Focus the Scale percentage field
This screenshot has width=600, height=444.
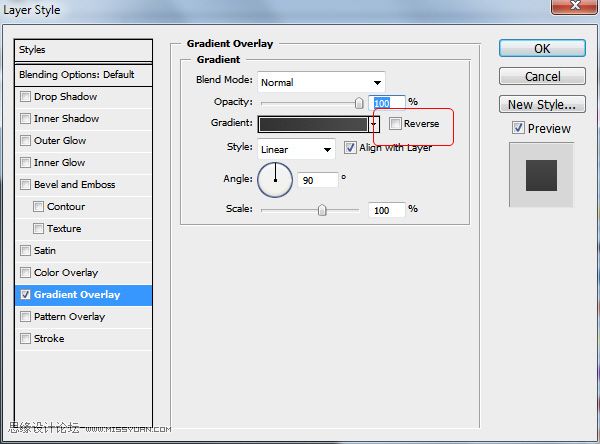coord(386,210)
